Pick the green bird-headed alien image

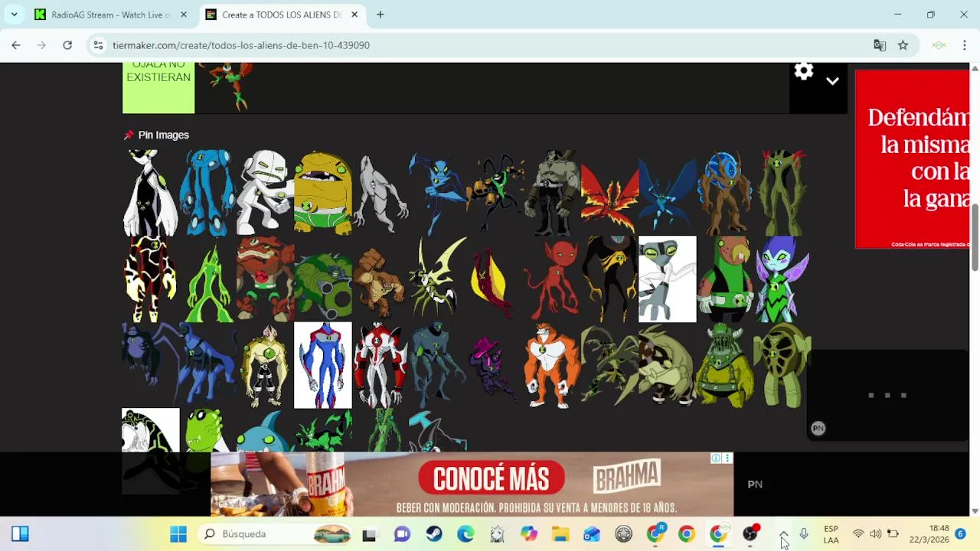click(724, 279)
